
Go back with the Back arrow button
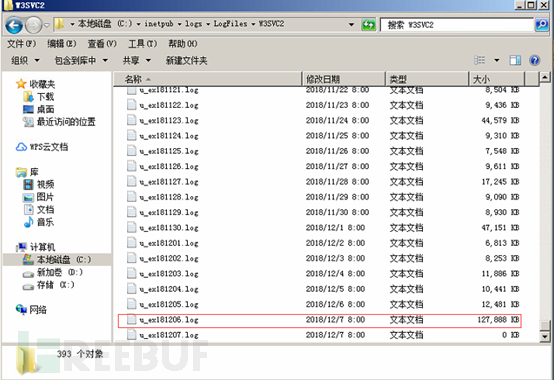click(14, 25)
